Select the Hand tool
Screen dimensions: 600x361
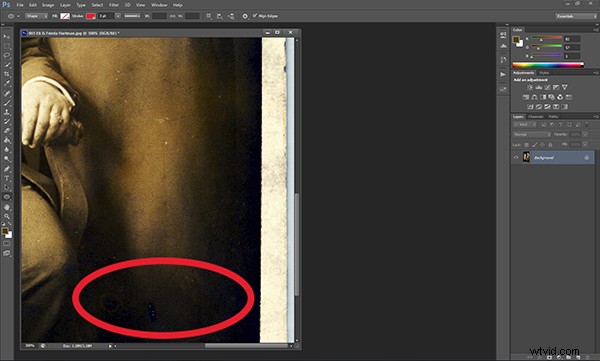[x=7, y=207]
